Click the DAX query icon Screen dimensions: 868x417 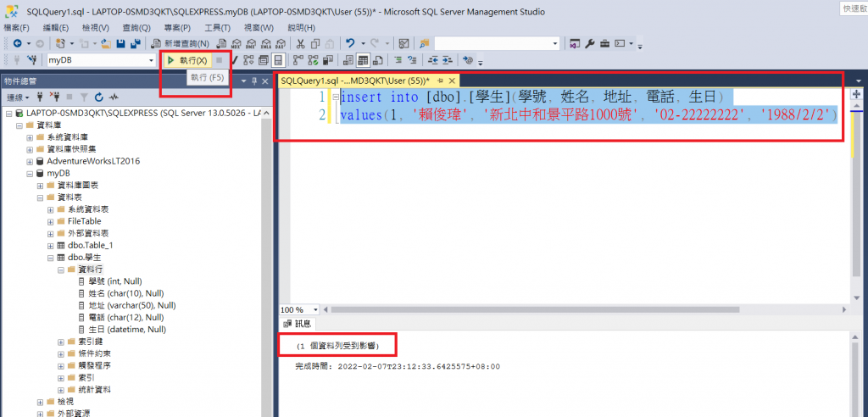(281, 43)
